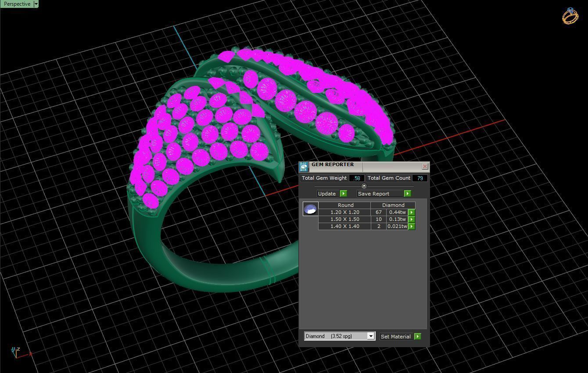Click the 0.13tw weight cell

(x=398, y=219)
